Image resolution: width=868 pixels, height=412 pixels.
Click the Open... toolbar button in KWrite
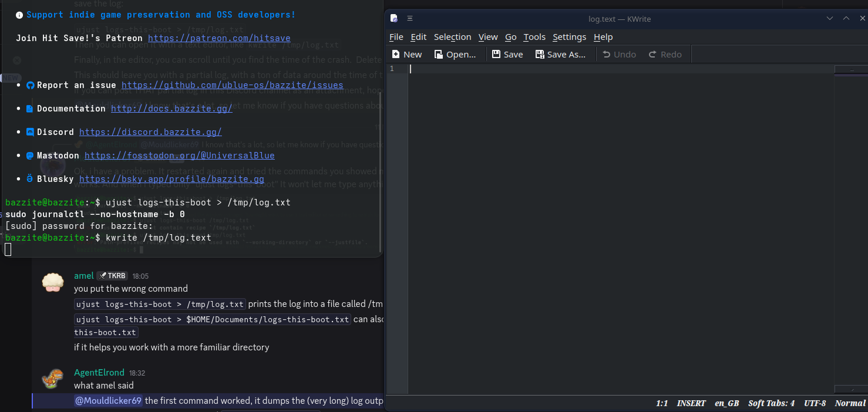tap(455, 54)
